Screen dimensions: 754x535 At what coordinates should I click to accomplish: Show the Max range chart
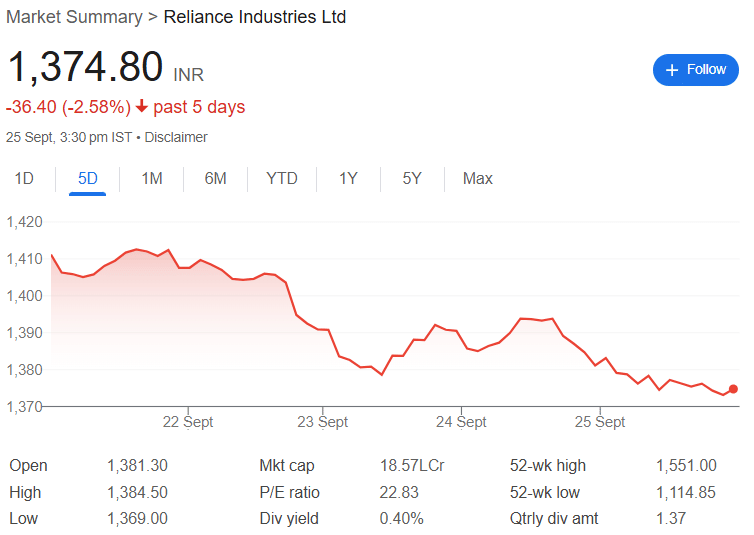point(478,178)
